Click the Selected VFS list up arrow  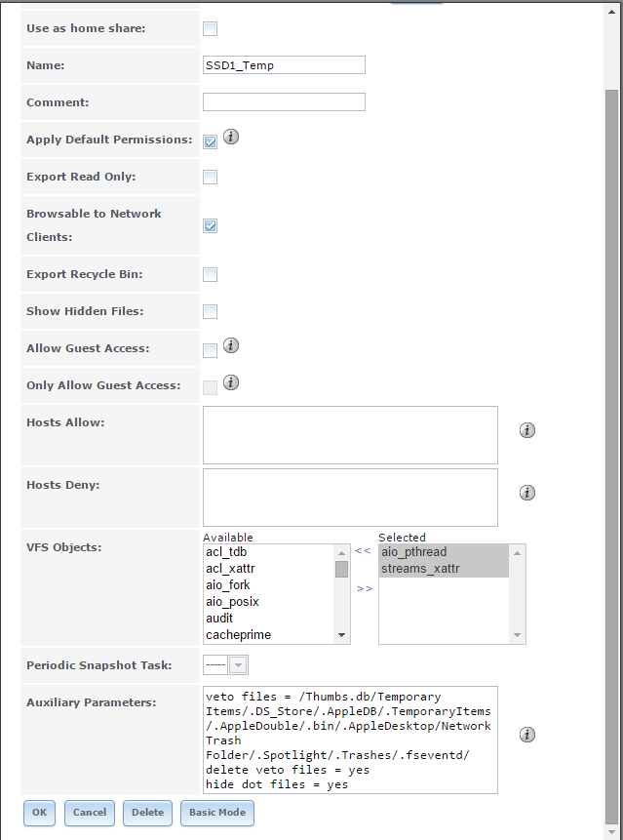(x=517, y=553)
